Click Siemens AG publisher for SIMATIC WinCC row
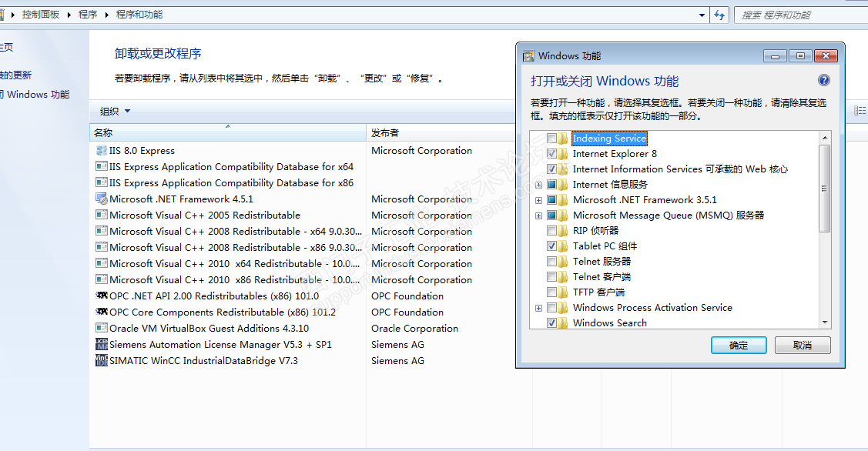This screenshot has height=451, width=868. coord(397,360)
